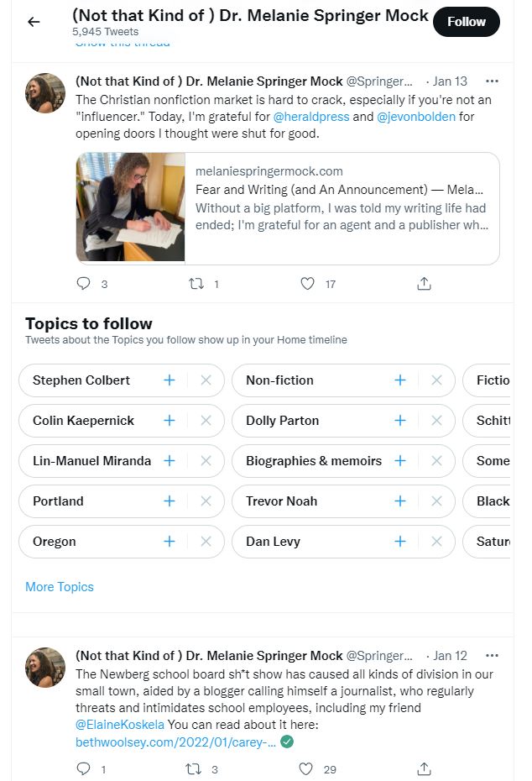Image resolution: width=532 pixels, height=781 pixels.
Task: Follow Dr. Melanie Springer Mock
Action: 467,22
